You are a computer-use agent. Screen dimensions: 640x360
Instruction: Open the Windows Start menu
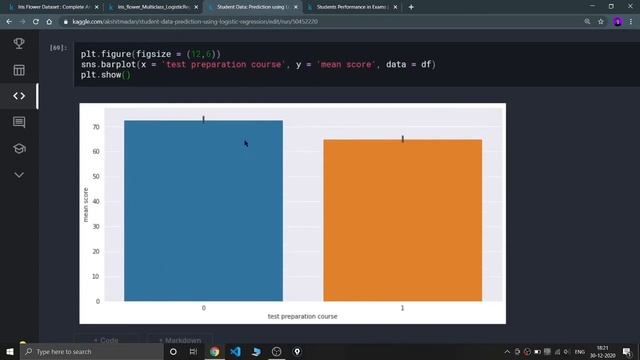pyautogui.click(x=10, y=351)
